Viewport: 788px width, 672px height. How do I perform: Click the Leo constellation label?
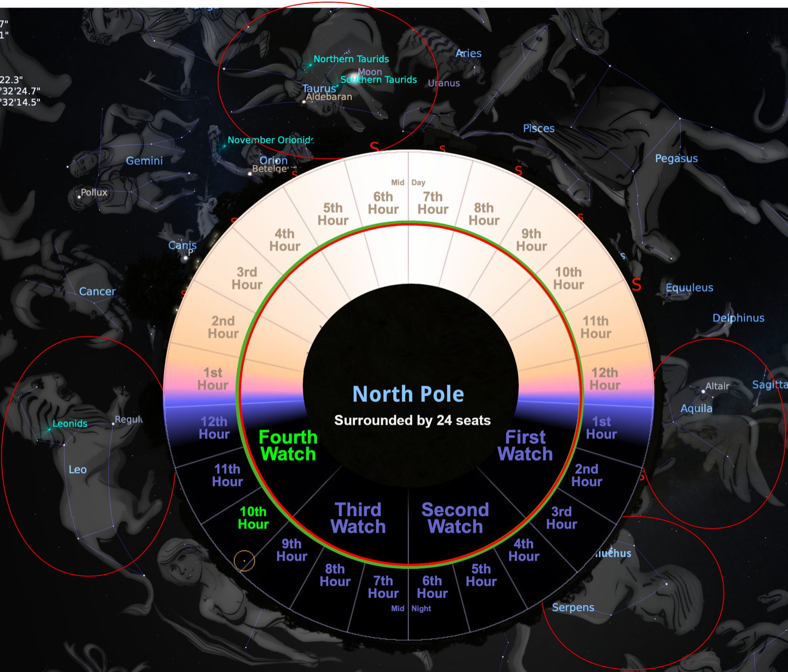[x=77, y=470]
